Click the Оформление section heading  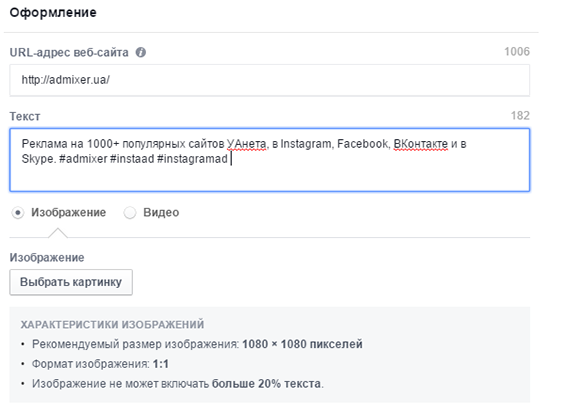point(53,13)
